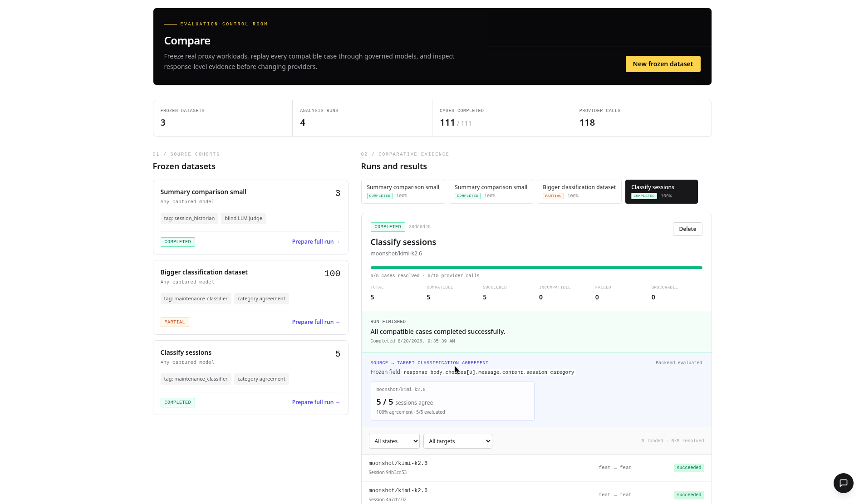The width and height of the screenshot is (864, 504).
Task: Click the 5 / 5 sessions agree card
Action: (x=452, y=401)
